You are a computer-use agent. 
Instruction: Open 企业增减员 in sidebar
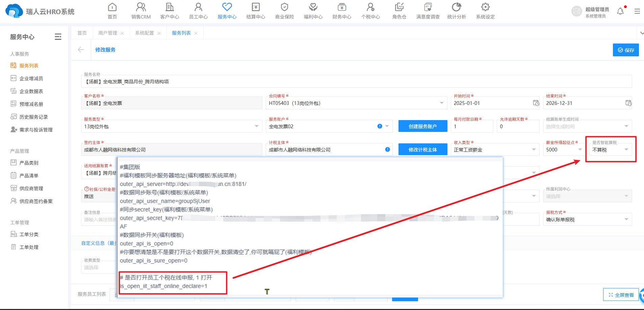pos(31,78)
